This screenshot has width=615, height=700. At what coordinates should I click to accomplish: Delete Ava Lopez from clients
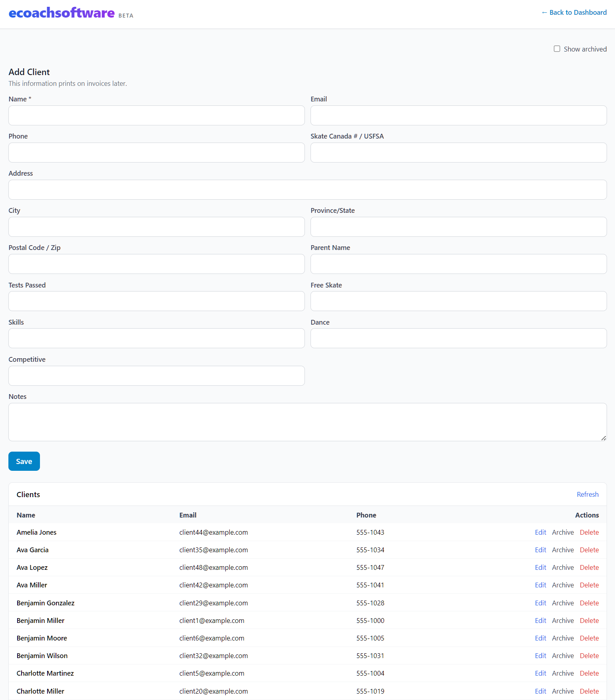coord(589,567)
